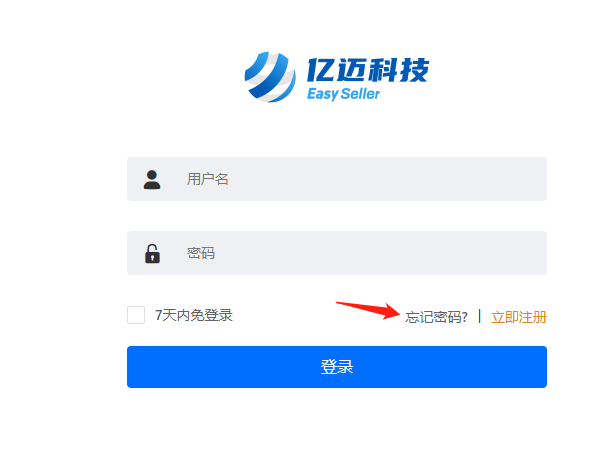This screenshot has width=601, height=467.
Task: Click the blue 登录 button
Action: pos(337,367)
